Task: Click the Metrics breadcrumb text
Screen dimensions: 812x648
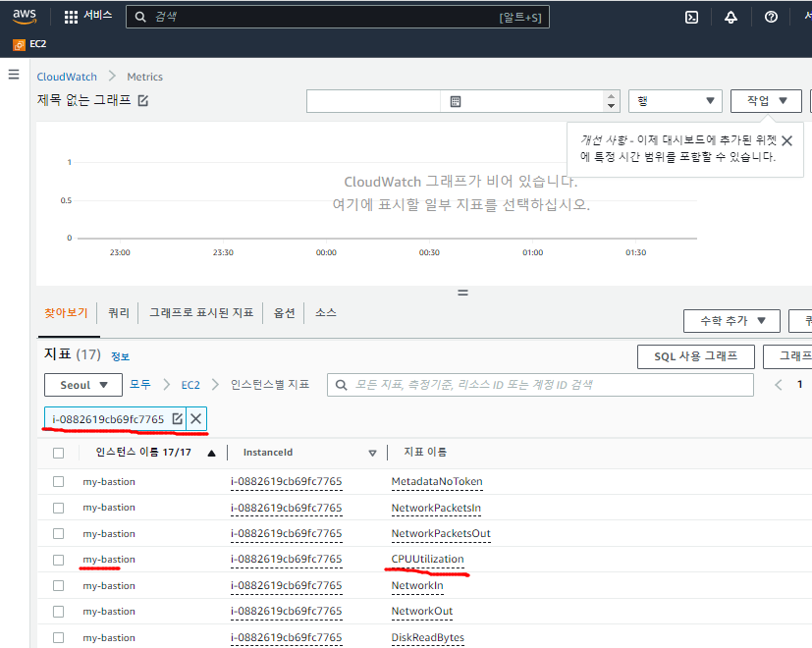Action: pyautogui.click(x=145, y=77)
